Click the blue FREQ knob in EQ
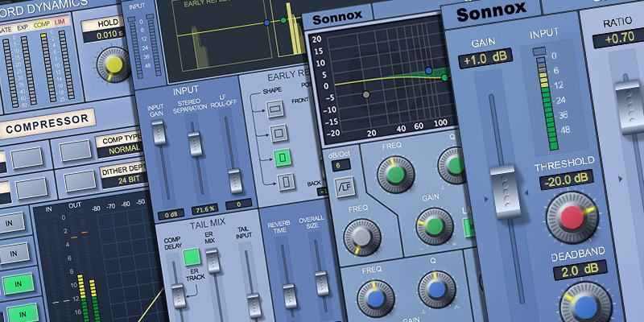Viewport: 644px width, 322px height. click(375, 298)
